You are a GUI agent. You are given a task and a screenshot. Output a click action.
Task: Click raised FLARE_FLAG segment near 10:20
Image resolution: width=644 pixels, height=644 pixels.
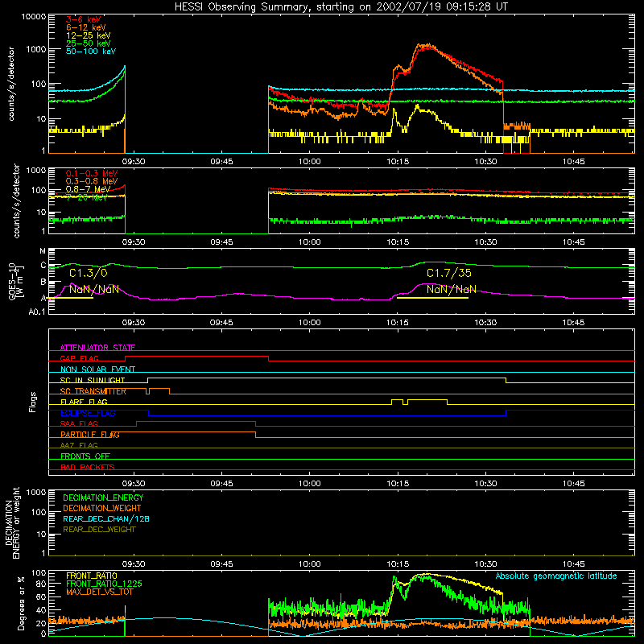point(427,399)
